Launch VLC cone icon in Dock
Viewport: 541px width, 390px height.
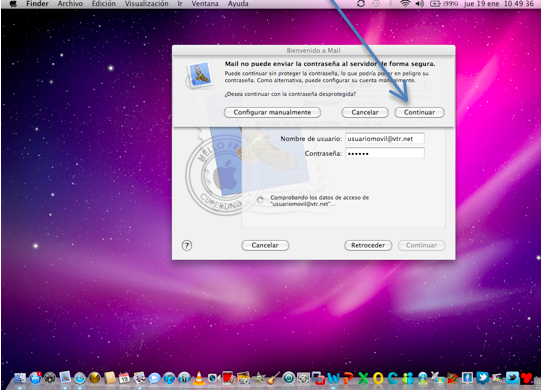pyautogui.click(x=199, y=378)
